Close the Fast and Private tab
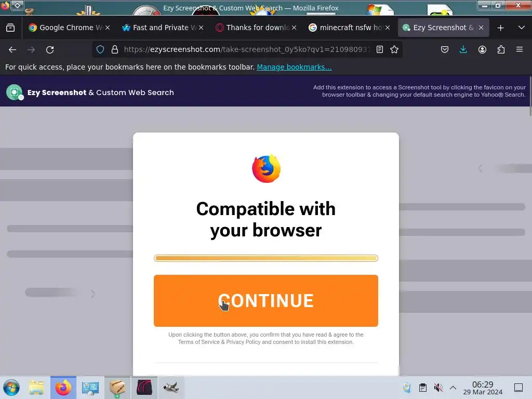This screenshot has height=399, width=532. click(201, 28)
